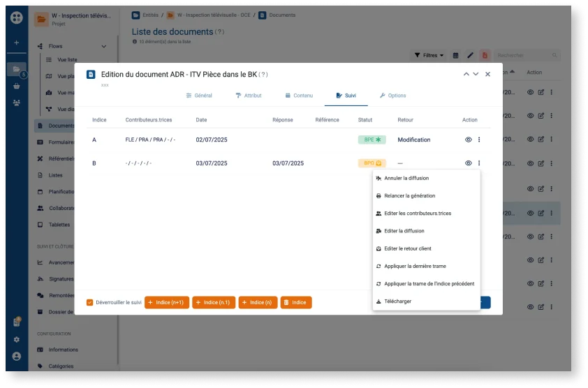The width and height of the screenshot is (588, 388).
Task: Switch to the Contenu tab
Action: point(299,96)
